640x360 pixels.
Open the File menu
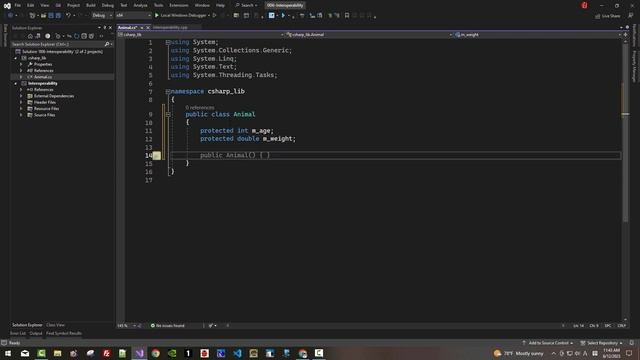click(x=18, y=5)
